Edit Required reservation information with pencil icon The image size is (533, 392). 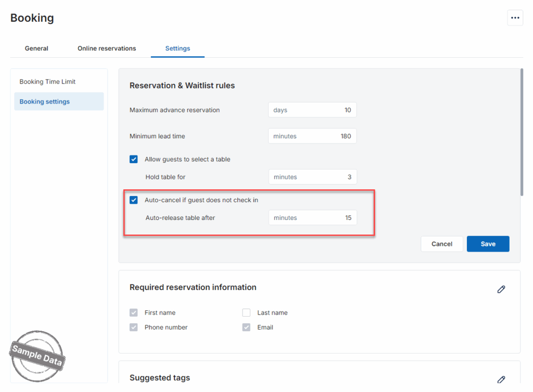point(501,290)
